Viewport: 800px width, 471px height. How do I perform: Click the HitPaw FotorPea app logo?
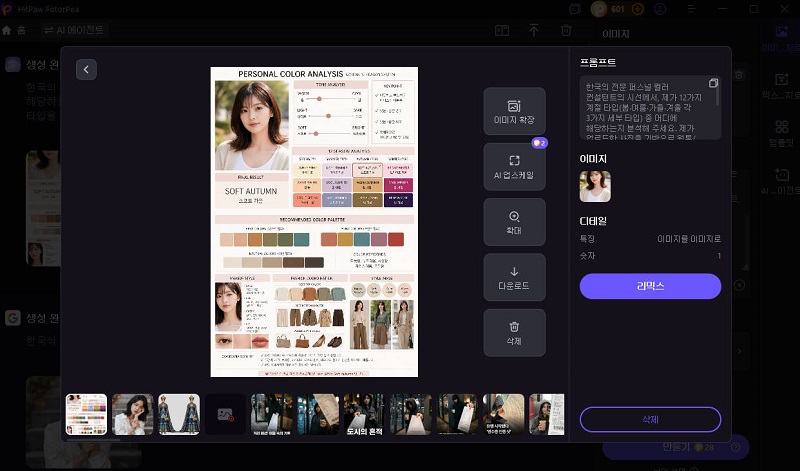point(6,9)
